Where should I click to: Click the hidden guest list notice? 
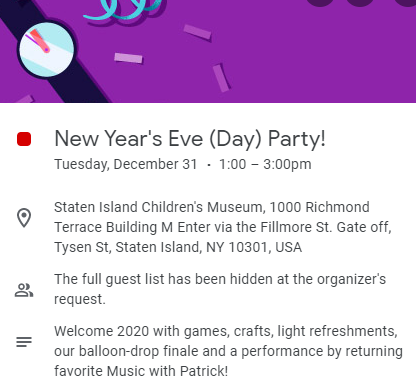coord(220,289)
